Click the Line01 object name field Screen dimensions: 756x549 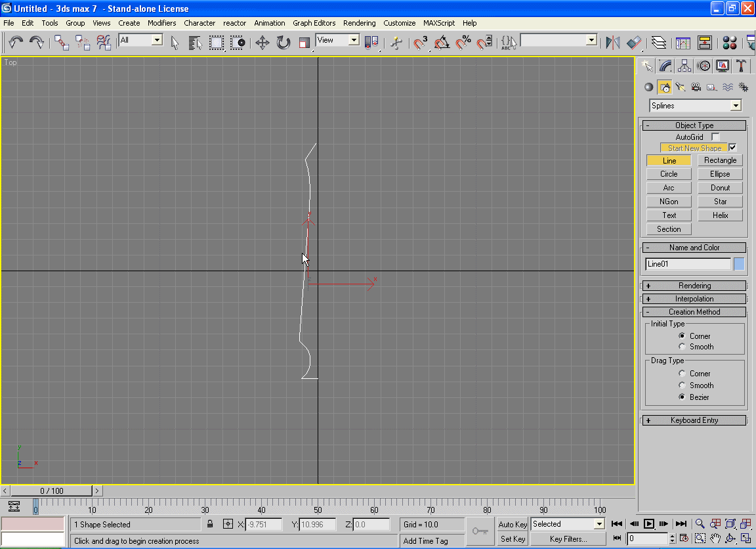click(688, 264)
